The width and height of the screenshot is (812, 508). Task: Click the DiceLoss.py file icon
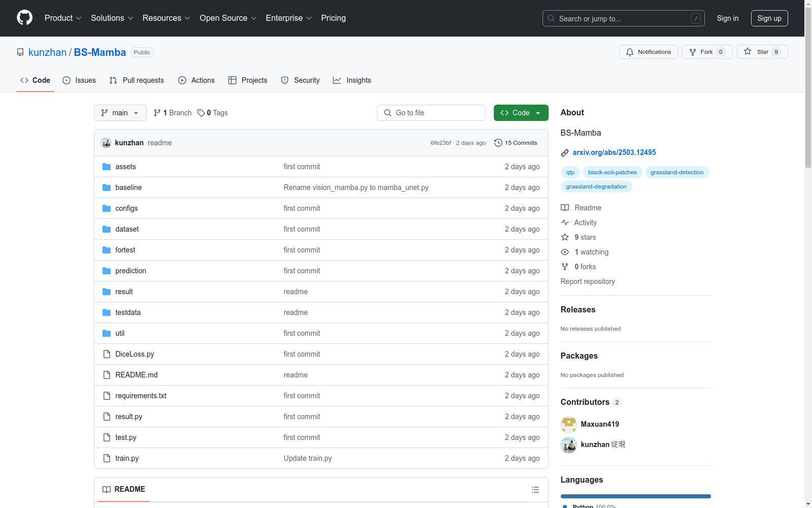107,354
